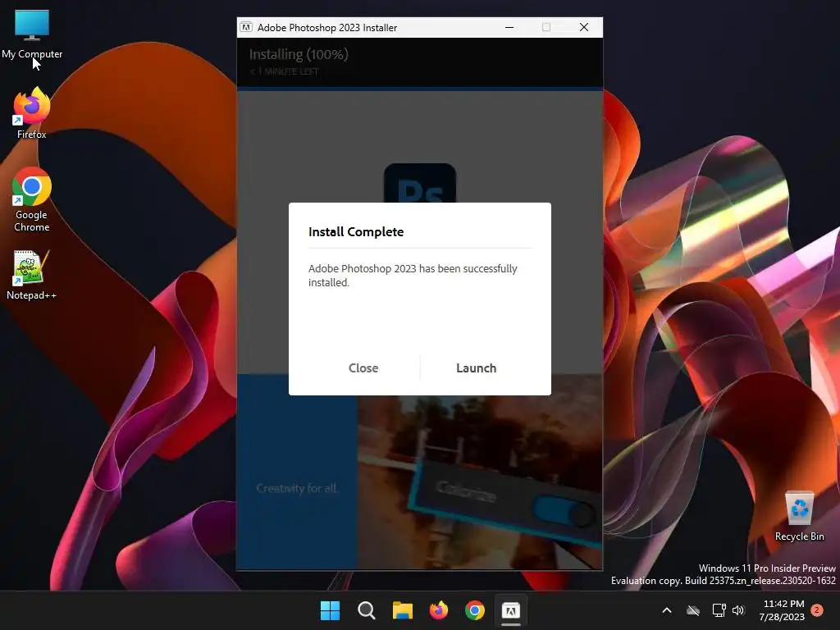
Task: Open taskbar Search
Action: click(367, 610)
